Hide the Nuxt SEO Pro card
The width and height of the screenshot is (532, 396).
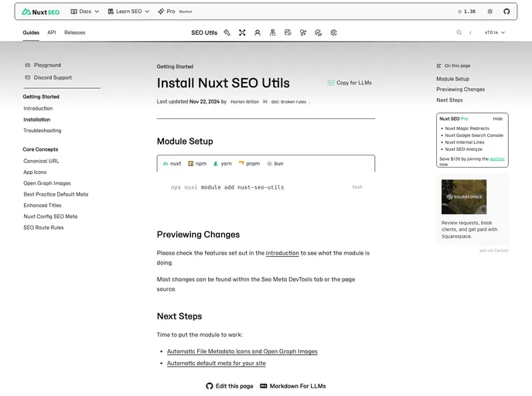pos(498,119)
